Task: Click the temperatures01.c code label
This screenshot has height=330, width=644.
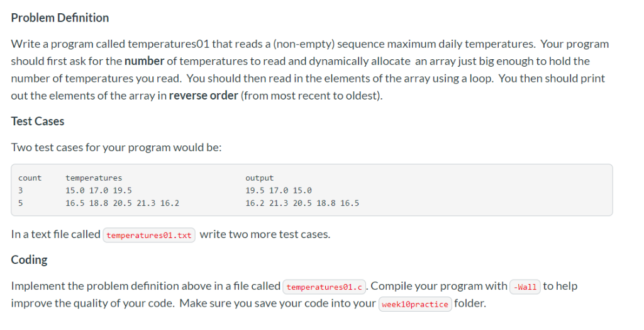Action: pos(325,287)
